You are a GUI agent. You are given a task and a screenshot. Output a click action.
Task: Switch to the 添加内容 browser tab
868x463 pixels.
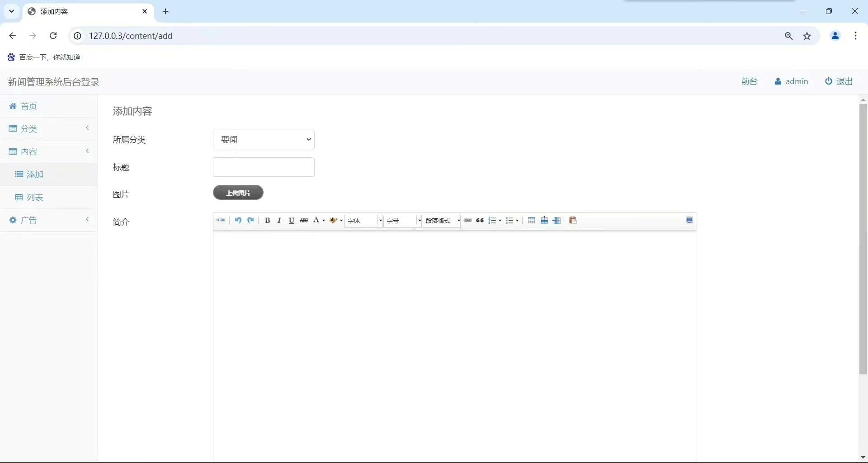tap(88, 12)
